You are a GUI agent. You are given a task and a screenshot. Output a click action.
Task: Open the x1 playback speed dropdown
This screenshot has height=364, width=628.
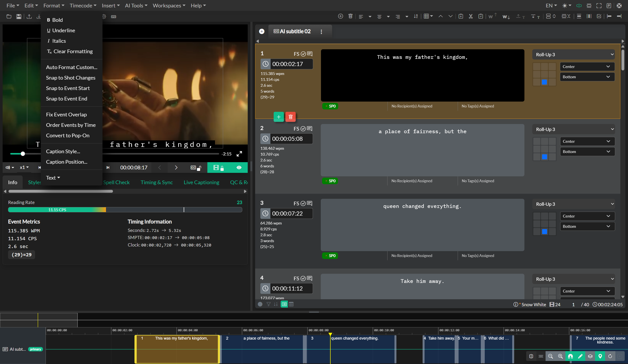24,167
